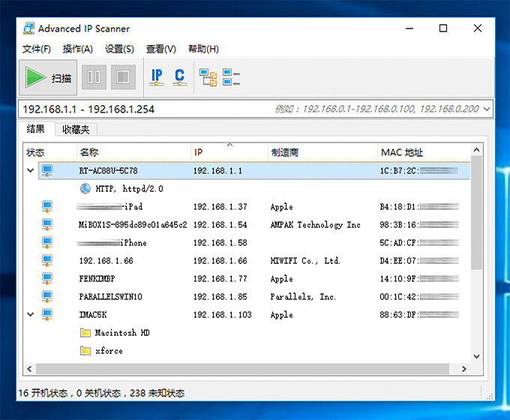The image size is (510, 420).
Task: Click the horizontal scrollbar thumb in results list
Action: click(242, 368)
